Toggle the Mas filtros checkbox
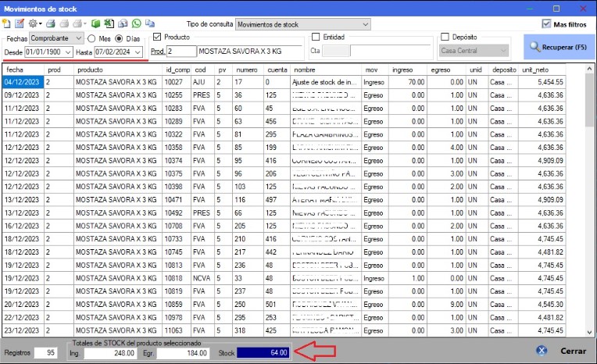Screen dimensions: 597x364 point(546,24)
